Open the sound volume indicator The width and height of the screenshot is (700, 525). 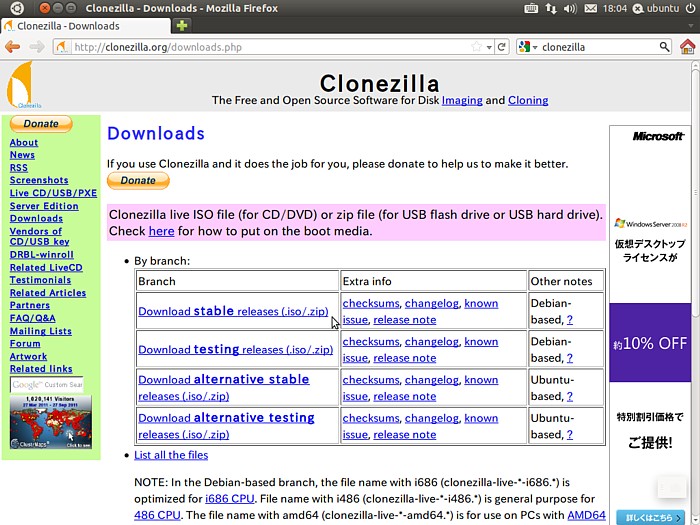[x=570, y=8]
